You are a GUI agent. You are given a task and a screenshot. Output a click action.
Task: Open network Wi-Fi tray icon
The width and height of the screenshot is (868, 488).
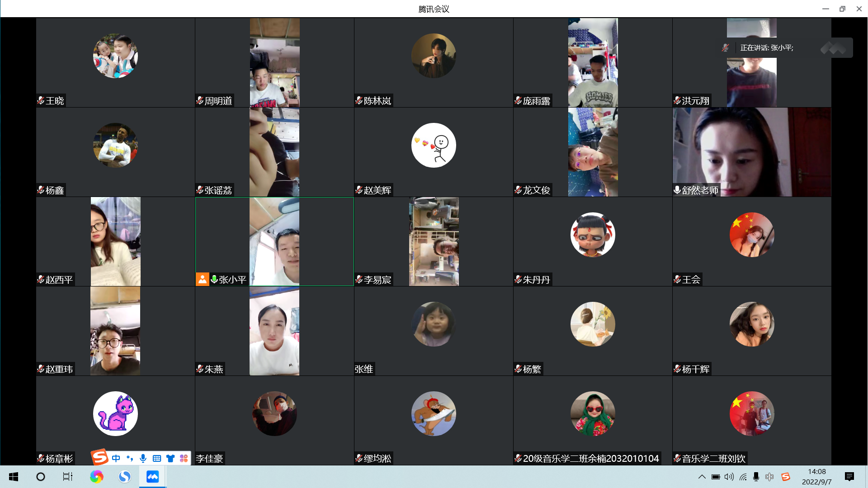click(x=743, y=477)
